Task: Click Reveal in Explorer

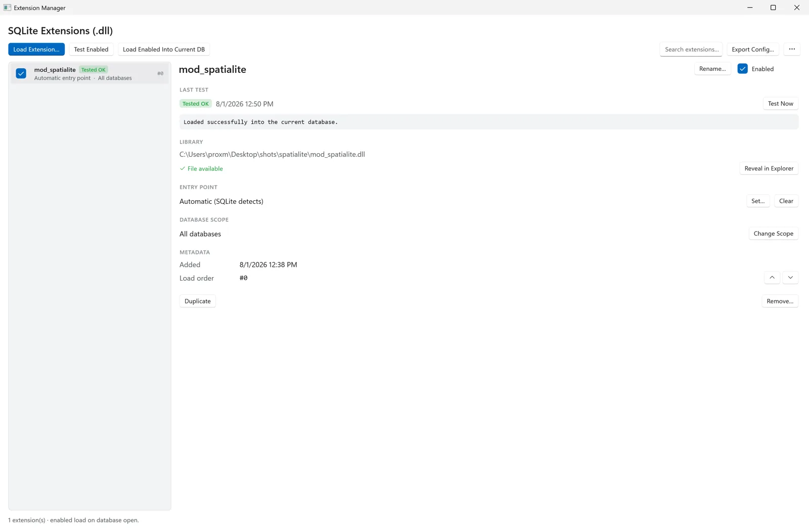Action: tap(769, 168)
